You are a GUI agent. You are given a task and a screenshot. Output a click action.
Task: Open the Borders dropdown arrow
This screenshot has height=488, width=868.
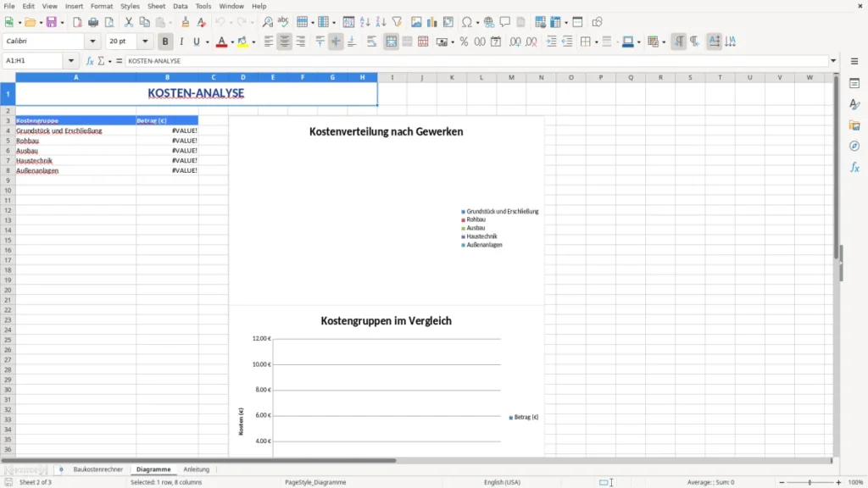[596, 42]
